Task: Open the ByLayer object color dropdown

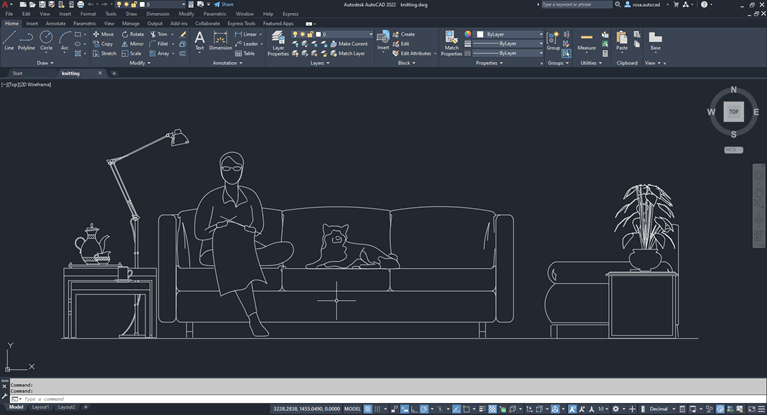Action: (541, 34)
